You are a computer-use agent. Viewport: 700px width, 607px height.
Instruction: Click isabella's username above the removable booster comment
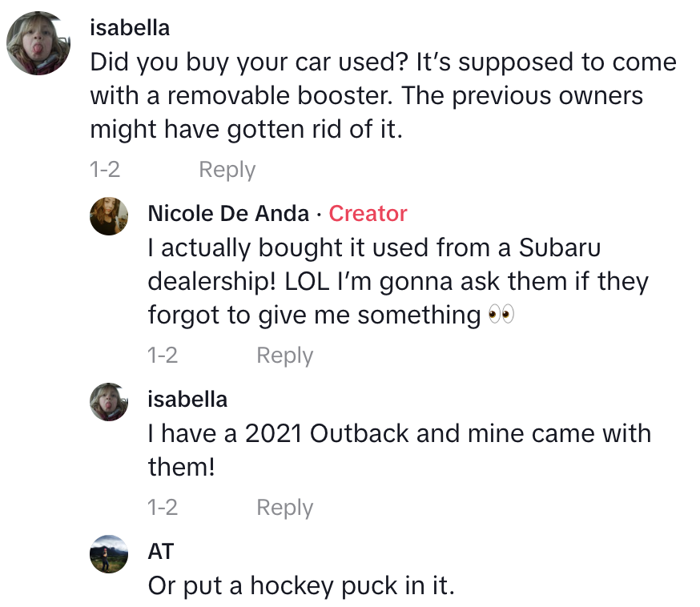click(x=130, y=27)
